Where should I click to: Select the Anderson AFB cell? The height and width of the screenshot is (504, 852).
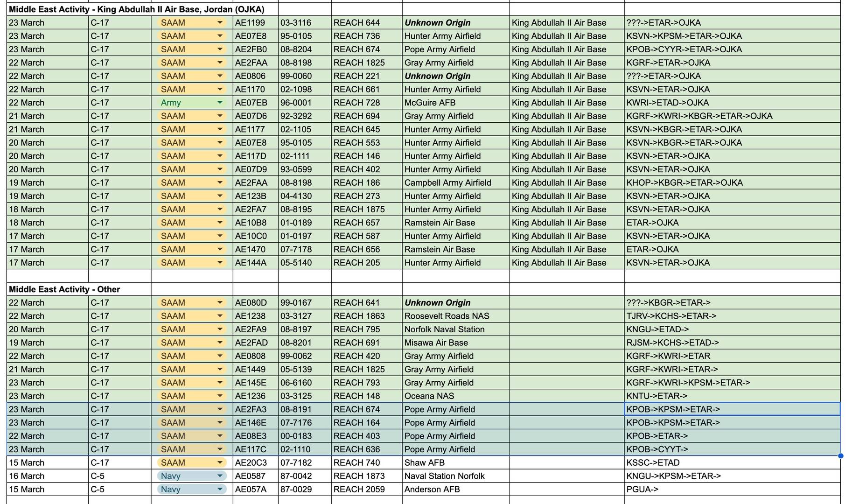pos(432,490)
